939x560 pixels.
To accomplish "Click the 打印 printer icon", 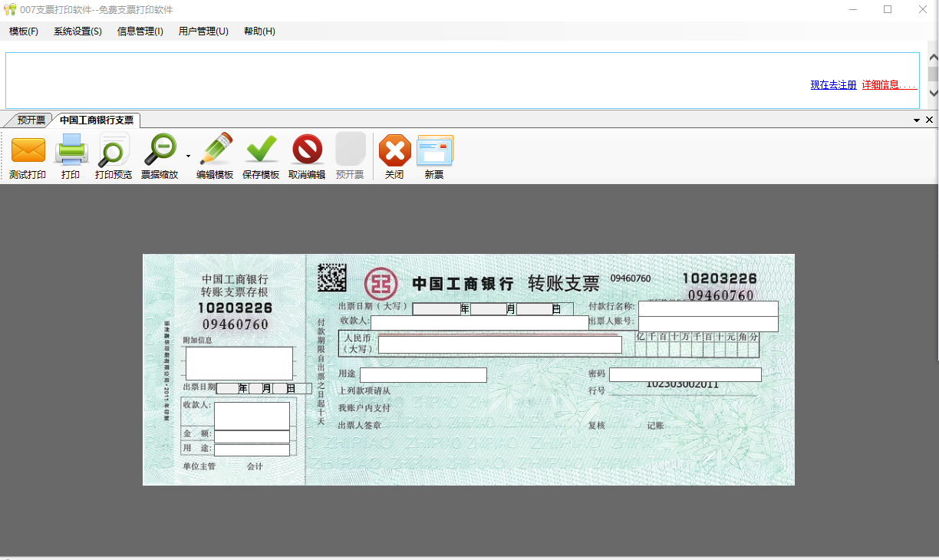I will 71,150.
